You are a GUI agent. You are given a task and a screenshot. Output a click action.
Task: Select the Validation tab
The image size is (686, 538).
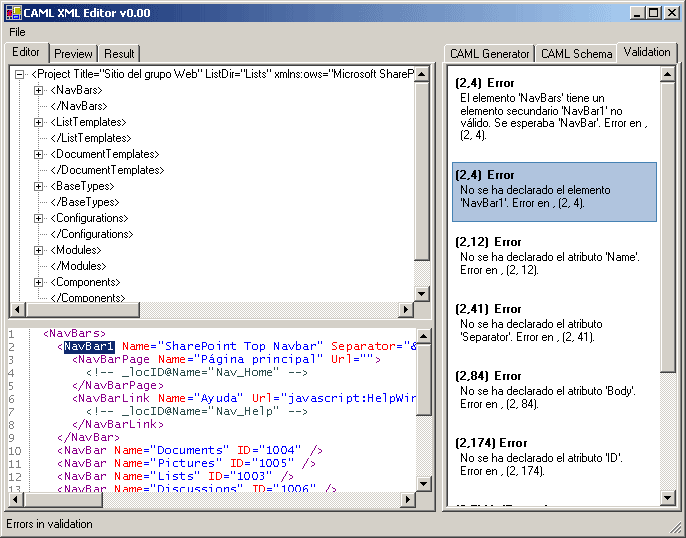pos(647,52)
